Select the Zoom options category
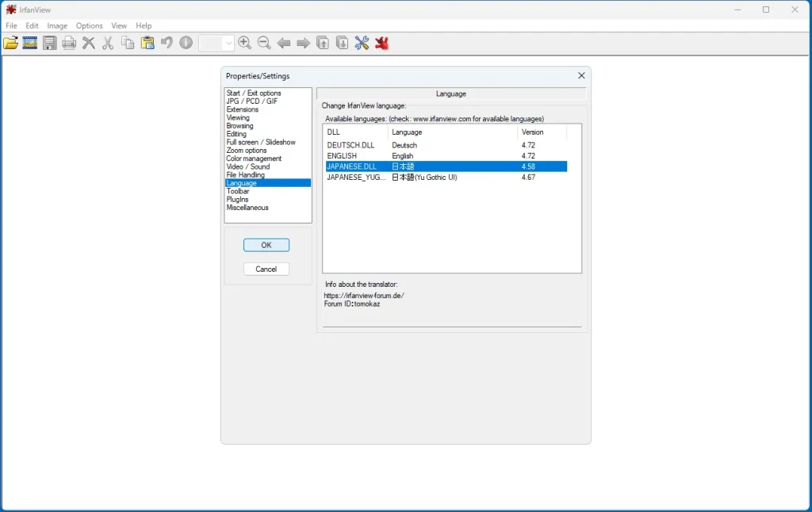This screenshot has height=512, width=812. [247, 151]
